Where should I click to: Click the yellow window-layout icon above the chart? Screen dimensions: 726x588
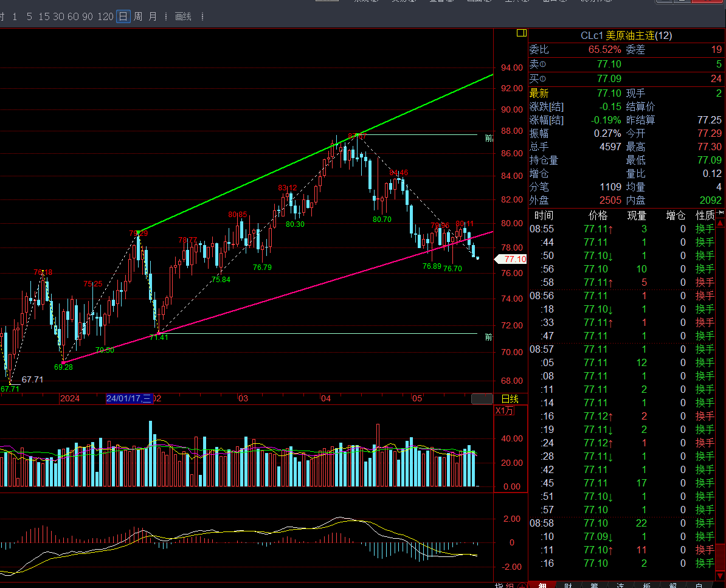point(521,33)
